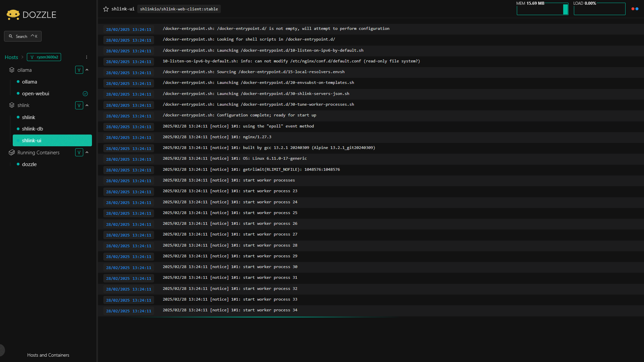Click the shlink stack layers icon
Screen dimensions: 644x362
12,105
